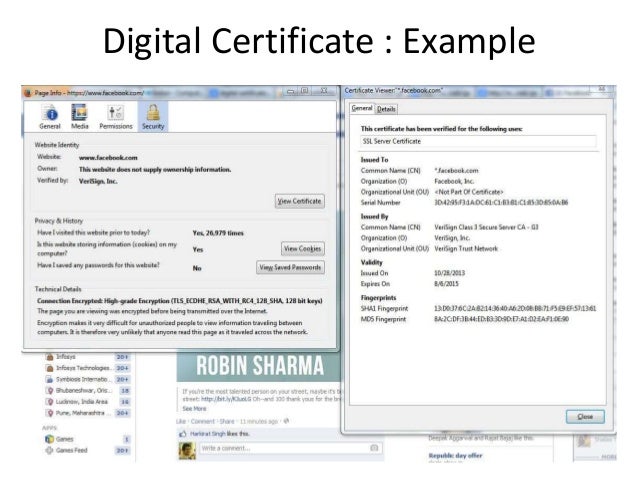Viewport: 638px width, 479px height.
Task: Click the ROBIN SHARMA banner image
Action: (x=259, y=366)
